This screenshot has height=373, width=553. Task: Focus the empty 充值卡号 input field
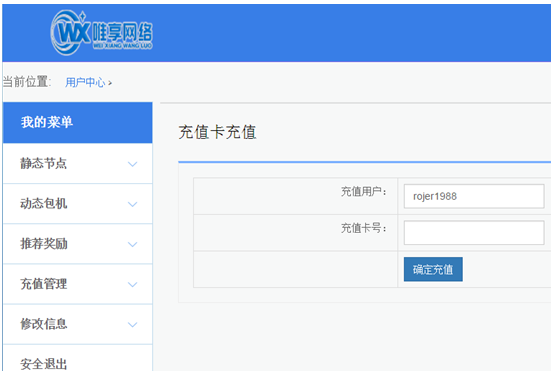coord(474,233)
